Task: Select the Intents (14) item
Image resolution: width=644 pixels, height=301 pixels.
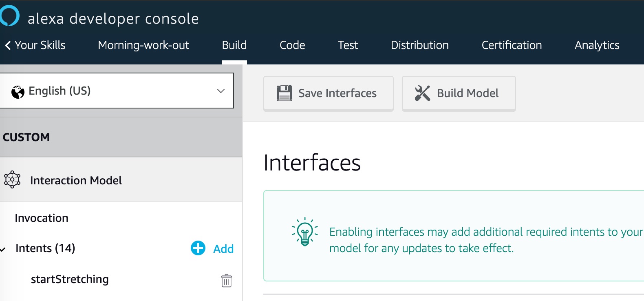Action: pos(45,248)
